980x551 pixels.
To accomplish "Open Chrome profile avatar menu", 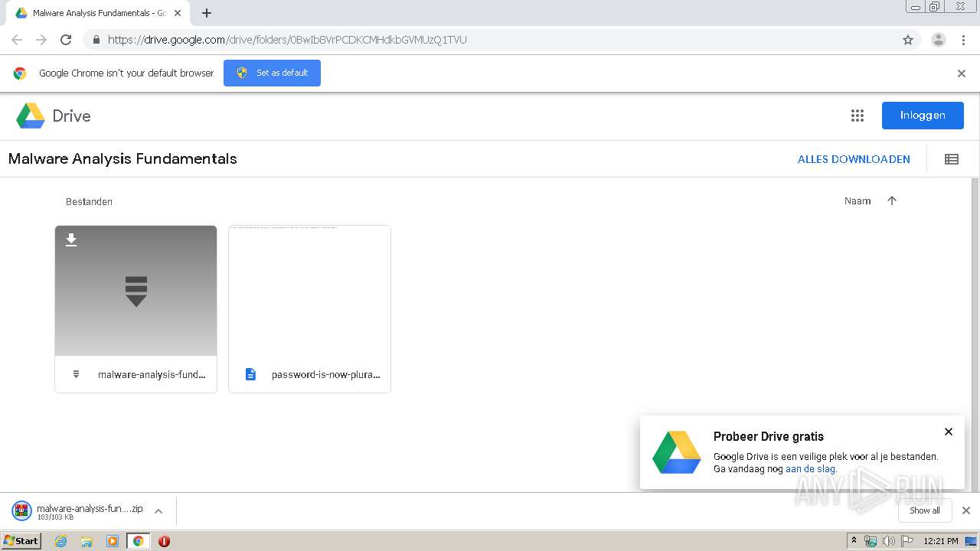I will pos(939,40).
